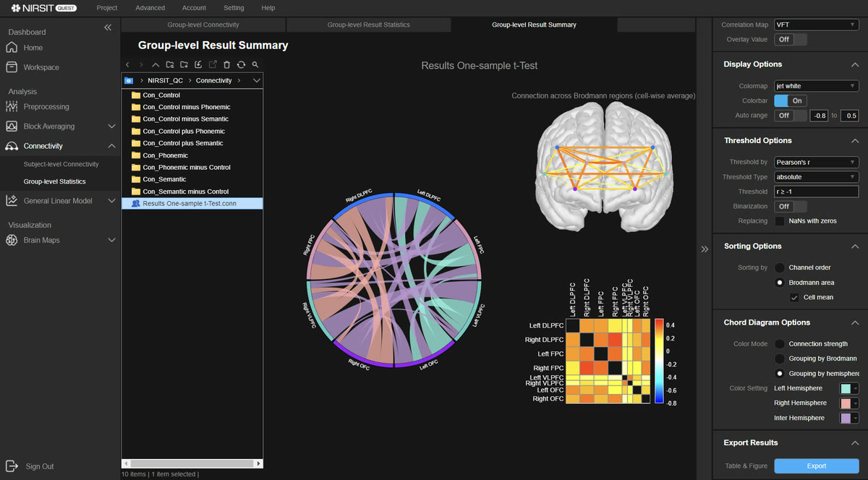Collapse the Chord Diagram Options section
The image size is (868, 480).
pyautogui.click(x=855, y=322)
